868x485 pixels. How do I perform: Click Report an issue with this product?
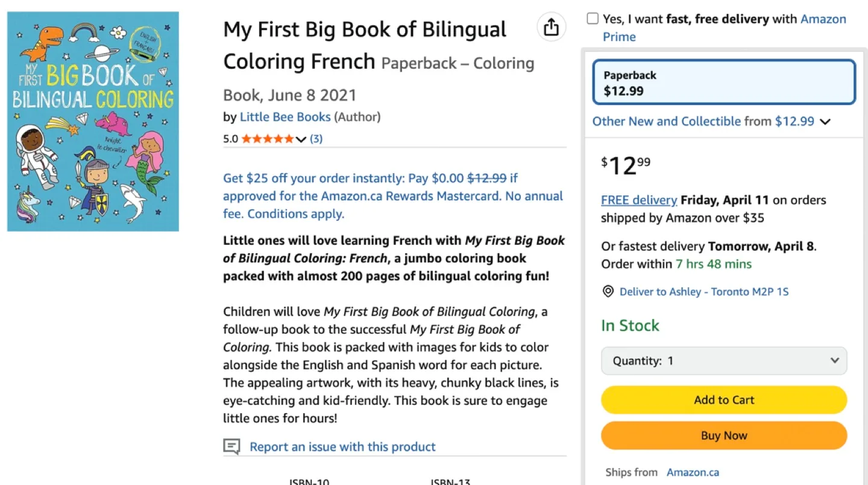(x=342, y=446)
